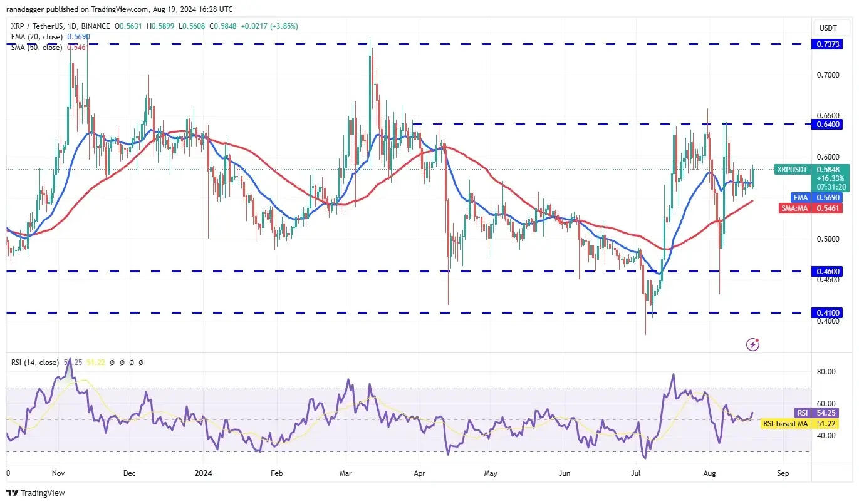Screen dimensions: 859x504
Task: Click the Dec time axis label
Action: pos(130,473)
